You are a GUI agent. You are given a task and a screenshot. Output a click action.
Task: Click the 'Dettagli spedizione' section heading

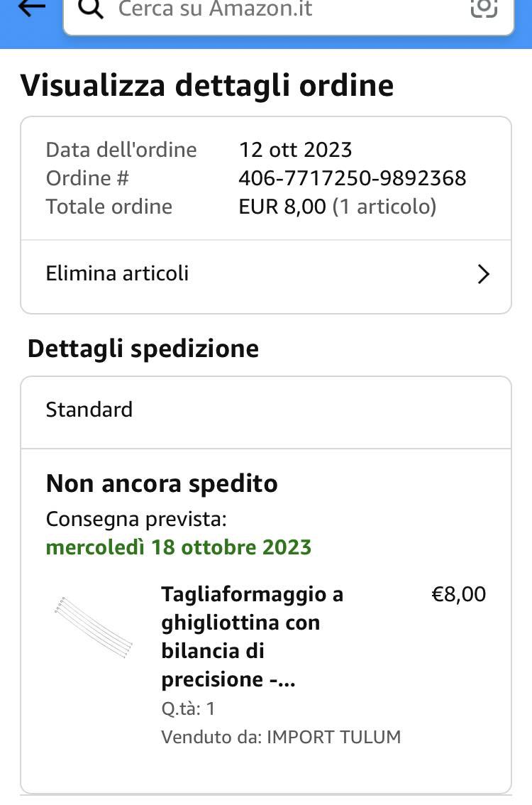[143, 349]
